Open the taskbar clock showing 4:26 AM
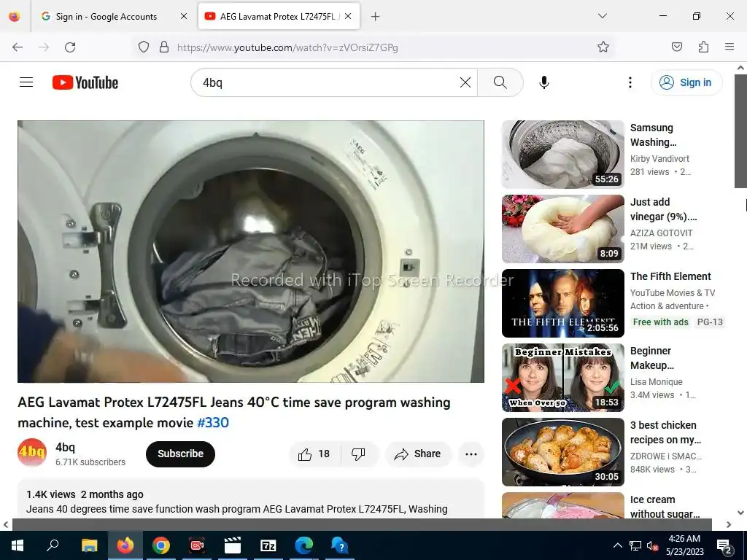The image size is (747, 560). pos(684,545)
